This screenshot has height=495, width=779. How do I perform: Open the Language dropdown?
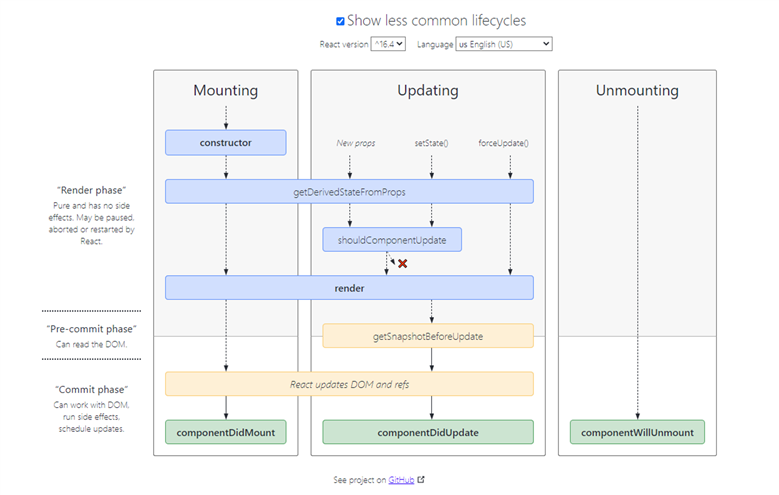pos(504,44)
